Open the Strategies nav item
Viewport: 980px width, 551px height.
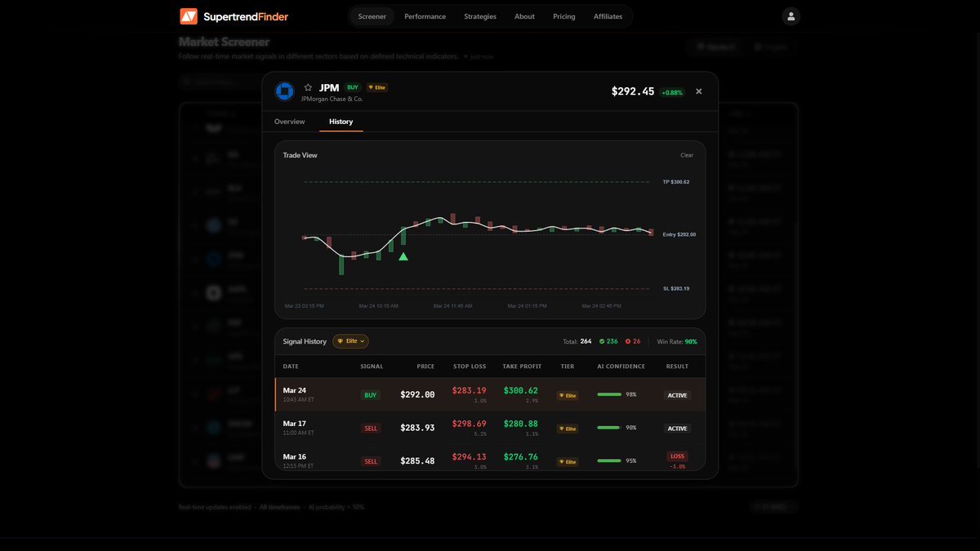tap(480, 16)
